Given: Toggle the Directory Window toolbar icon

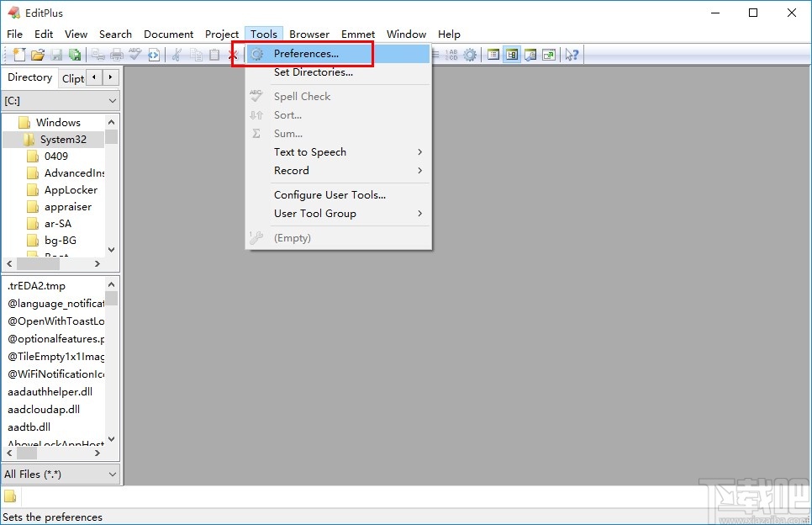Looking at the screenshot, I should pyautogui.click(x=512, y=55).
